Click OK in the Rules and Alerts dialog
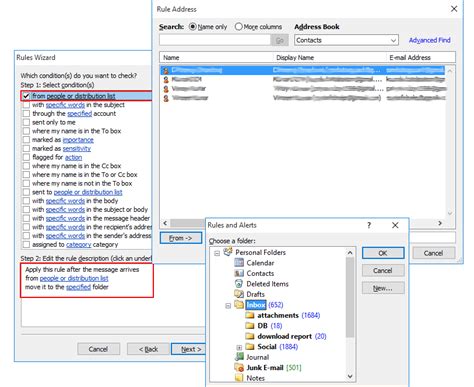Viewport: 474px width, 387px height. 383,253
